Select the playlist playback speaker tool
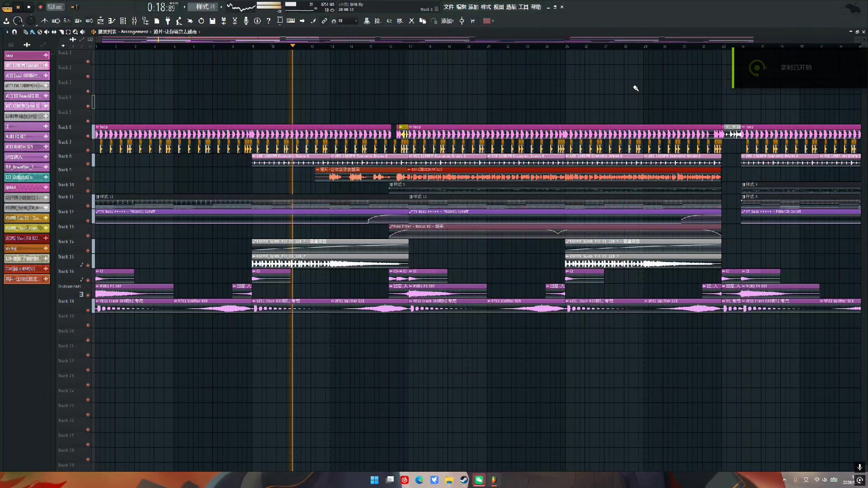 click(83, 32)
